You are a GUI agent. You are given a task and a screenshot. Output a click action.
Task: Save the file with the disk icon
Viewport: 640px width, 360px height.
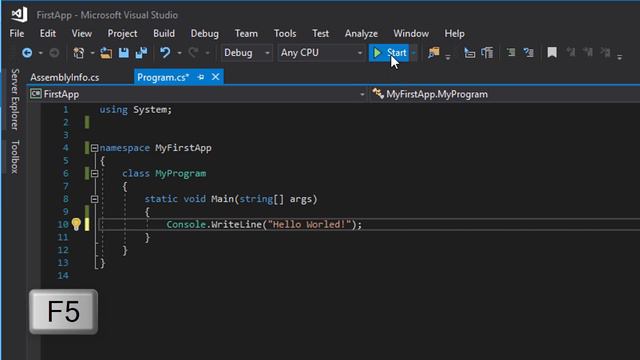point(124,53)
